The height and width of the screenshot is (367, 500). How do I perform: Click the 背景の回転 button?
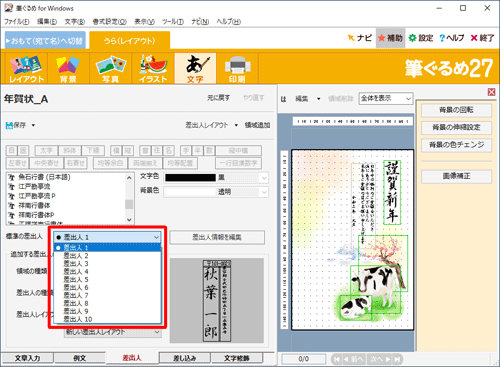tap(456, 110)
